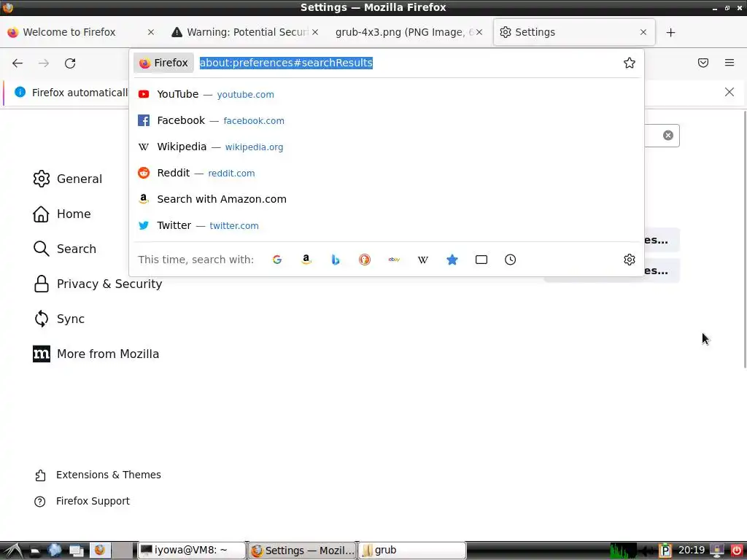This screenshot has height=560, width=747.
Task: Open the Sync settings category
Action: (59, 319)
